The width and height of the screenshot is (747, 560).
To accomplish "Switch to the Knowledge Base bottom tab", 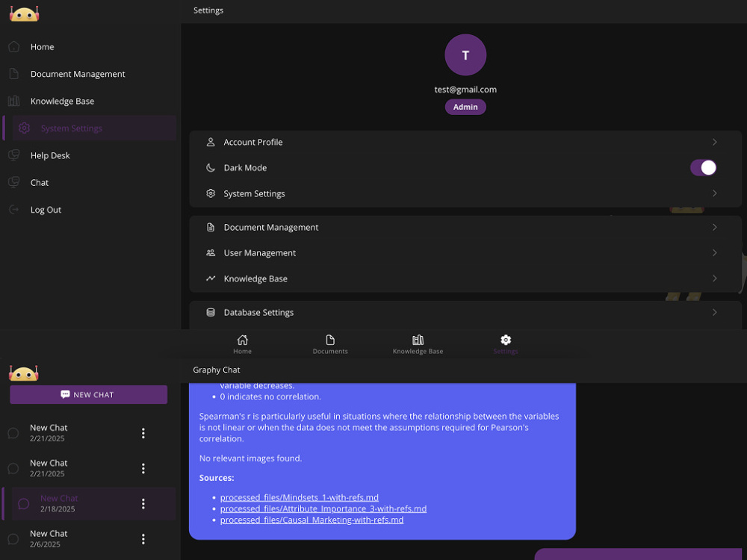I will point(418,344).
